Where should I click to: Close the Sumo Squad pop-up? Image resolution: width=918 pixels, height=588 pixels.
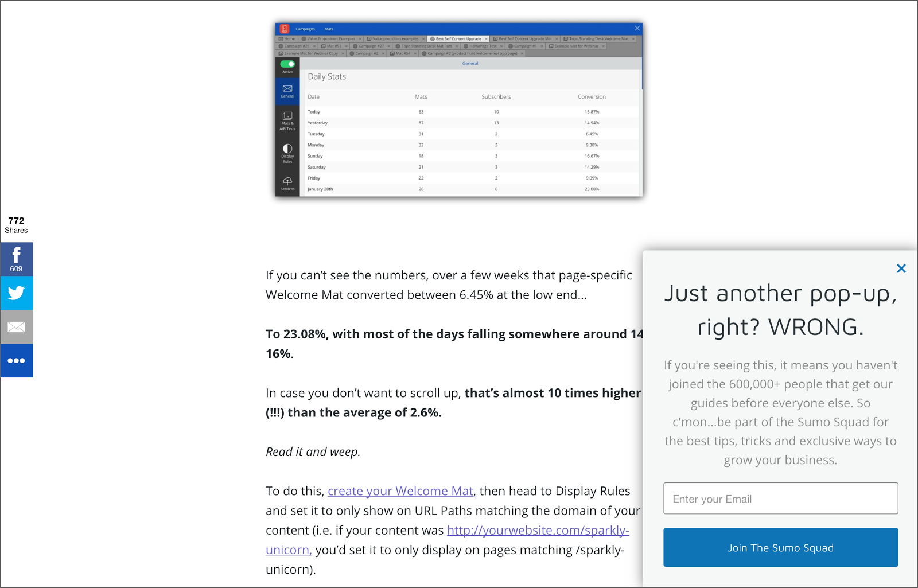click(901, 268)
